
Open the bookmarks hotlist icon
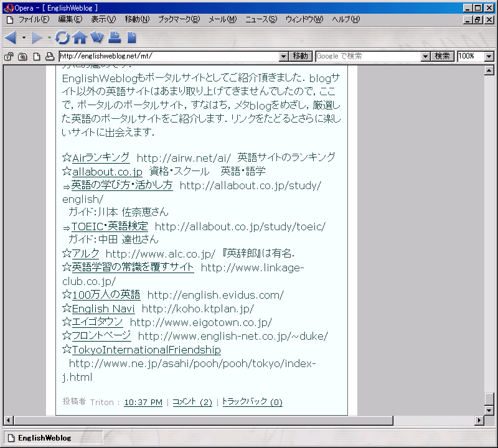(x=97, y=37)
